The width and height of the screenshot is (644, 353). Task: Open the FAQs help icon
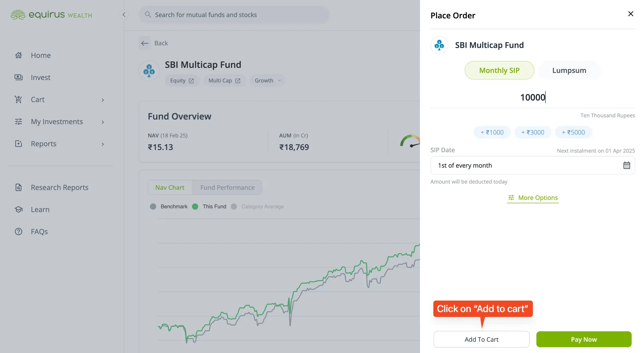[19, 231]
